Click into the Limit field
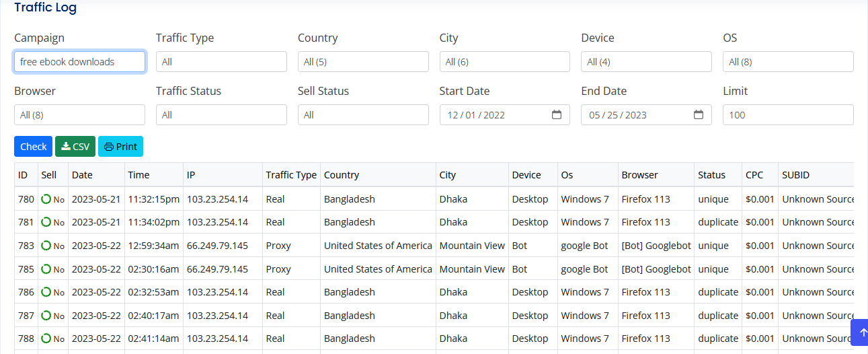The image size is (868, 354). 788,115
